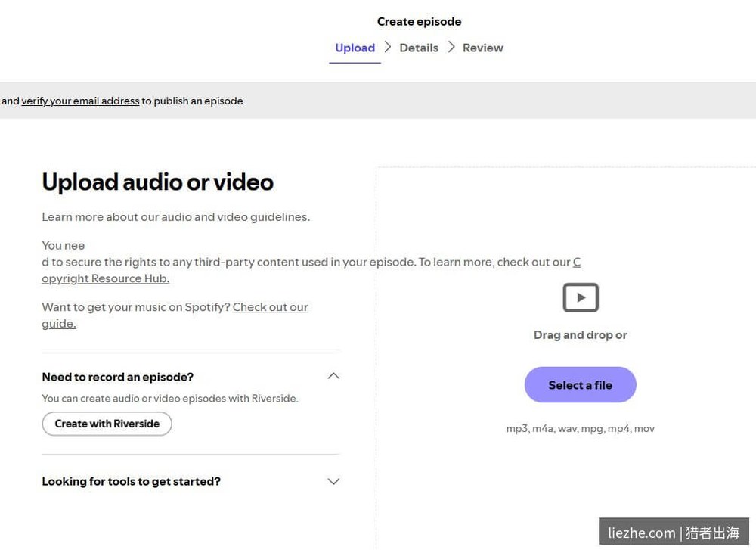Click the video play icon in the upload area
Image resolution: width=756 pixels, height=550 pixels.
point(581,297)
